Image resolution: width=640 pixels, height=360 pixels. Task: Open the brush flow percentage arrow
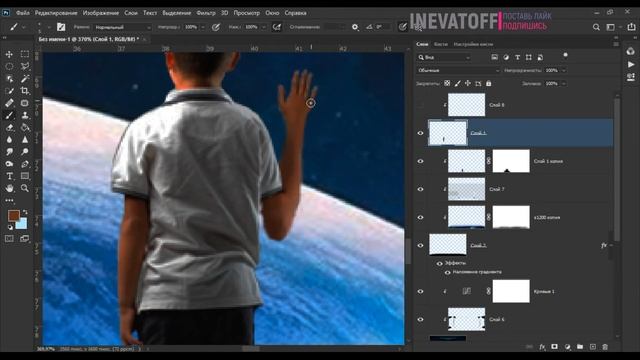pos(263,27)
